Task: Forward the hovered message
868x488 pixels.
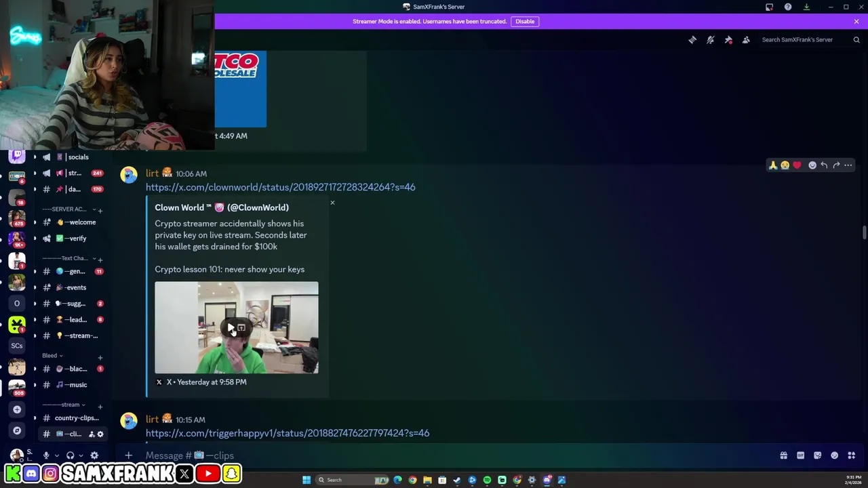Action: (836, 165)
